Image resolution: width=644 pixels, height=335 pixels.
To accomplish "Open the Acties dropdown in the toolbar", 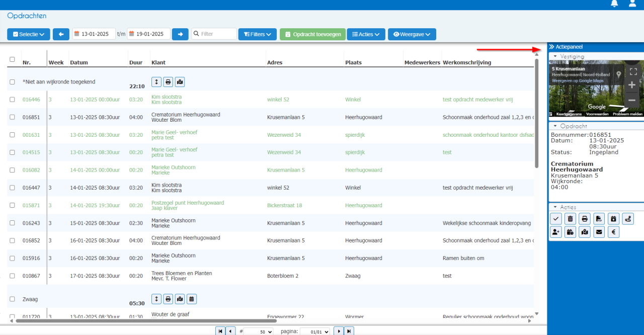I will [366, 34].
